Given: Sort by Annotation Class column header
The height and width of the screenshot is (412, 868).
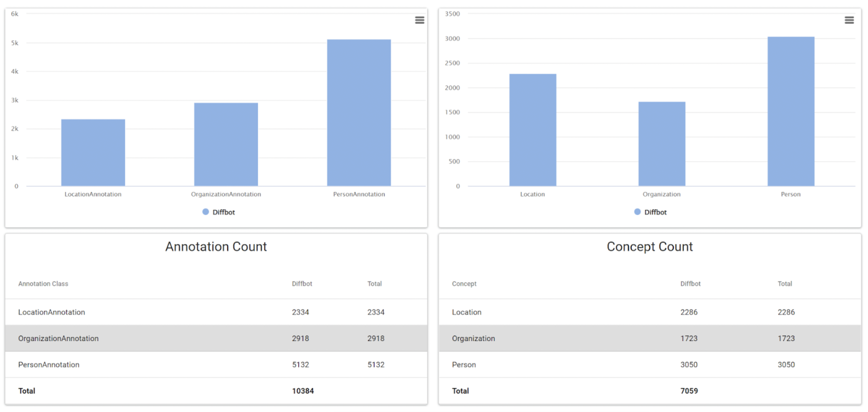Looking at the screenshot, I should 43,284.
